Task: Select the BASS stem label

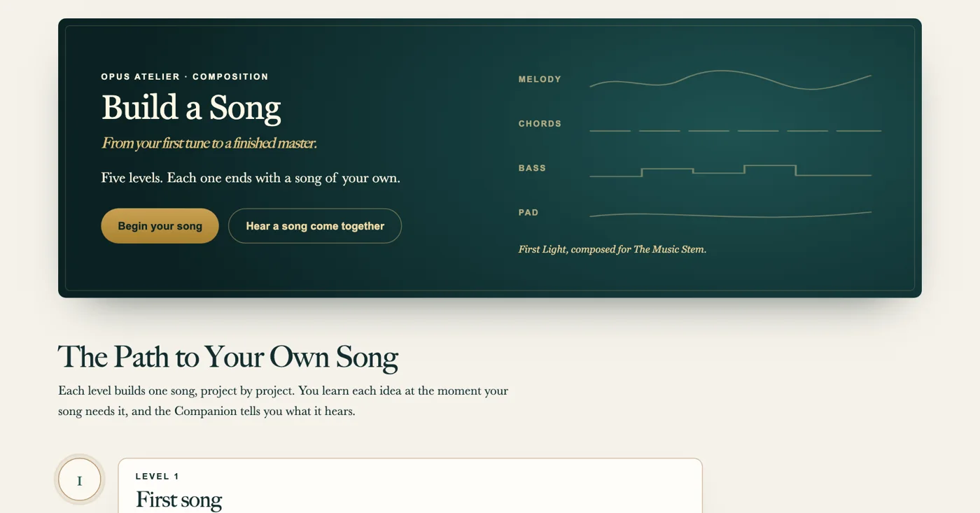Action: point(532,169)
